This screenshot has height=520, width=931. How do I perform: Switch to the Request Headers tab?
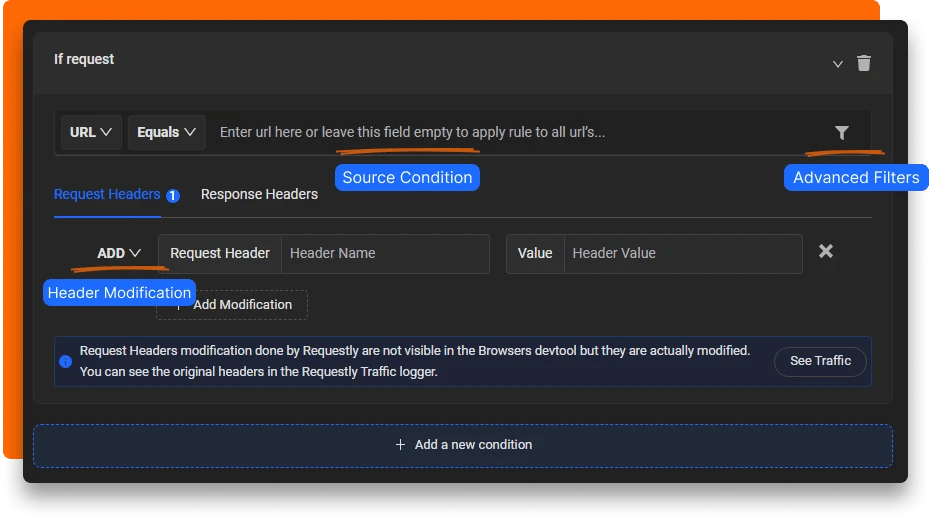click(x=107, y=194)
